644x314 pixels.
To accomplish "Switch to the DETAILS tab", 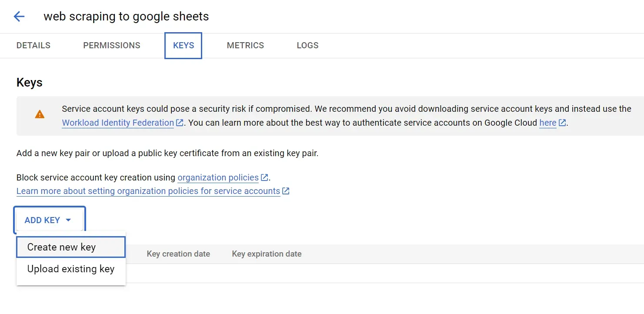I will pyautogui.click(x=33, y=45).
